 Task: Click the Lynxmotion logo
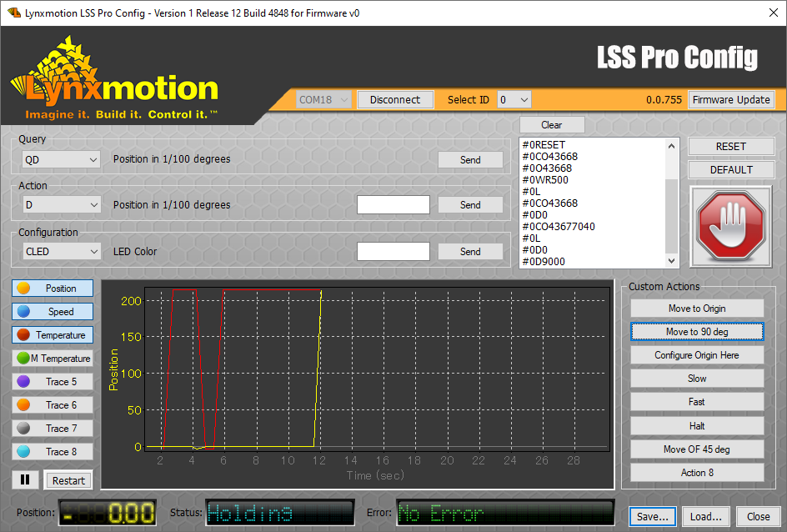pos(114,78)
